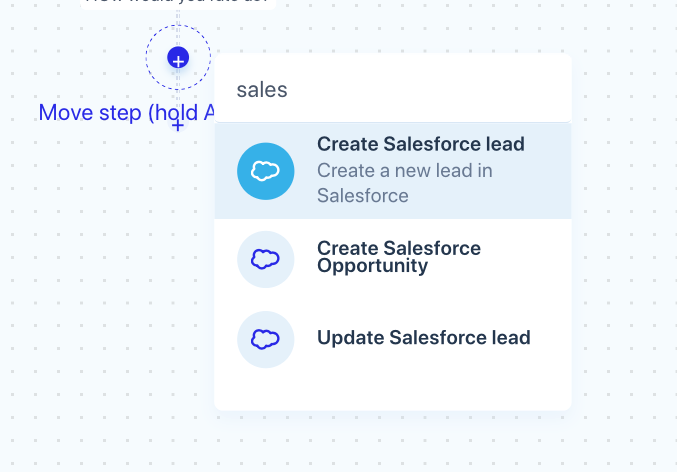677x472 pixels.
Task: Select Create Salesforce lead option
Action: (393, 171)
